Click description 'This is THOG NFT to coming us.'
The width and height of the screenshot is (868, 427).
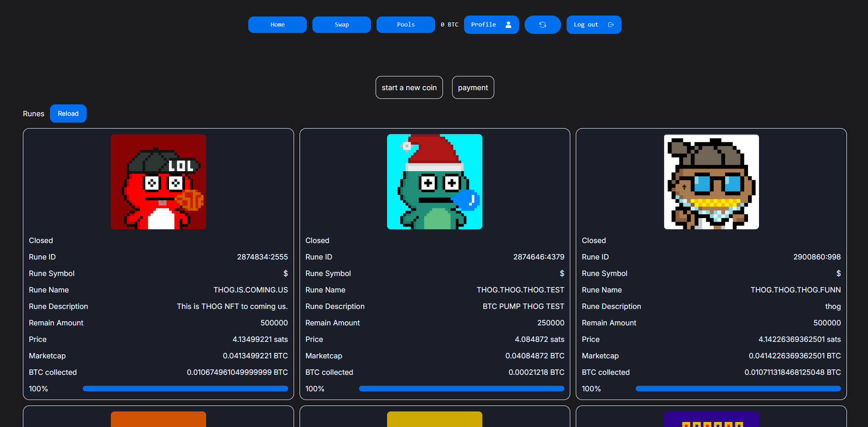(x=232, y=306)
